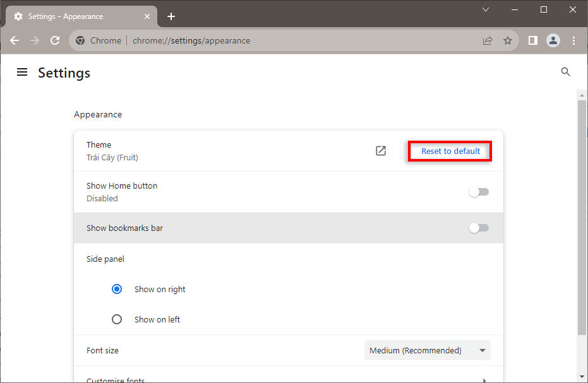Select side panel Show on left
The height and width of the screenshot is (383, 588).
[x=117, y=319]
